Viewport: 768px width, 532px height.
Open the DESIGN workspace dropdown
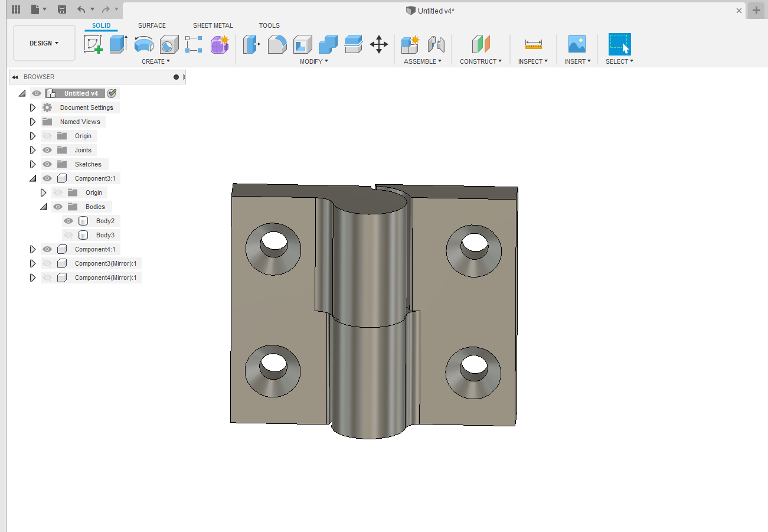tap(44, 43)
